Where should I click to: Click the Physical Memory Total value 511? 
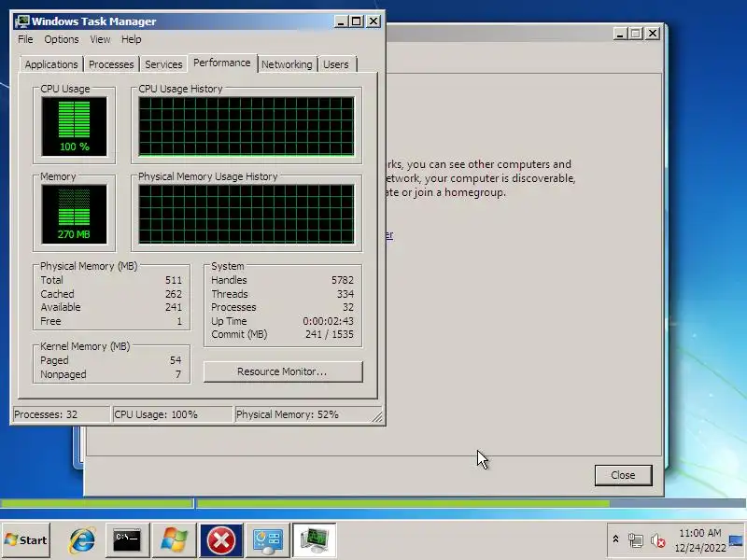pos(174,281)
